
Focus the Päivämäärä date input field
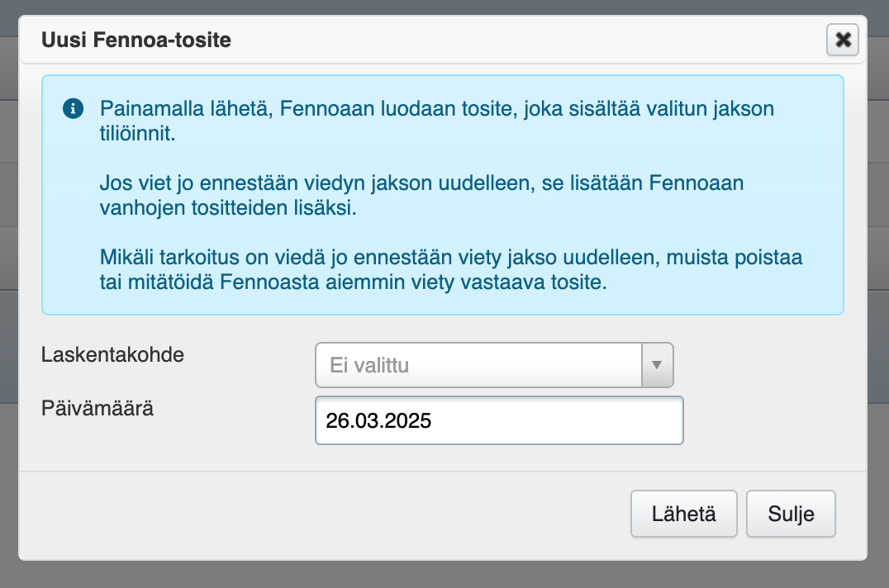coord(499,420)
